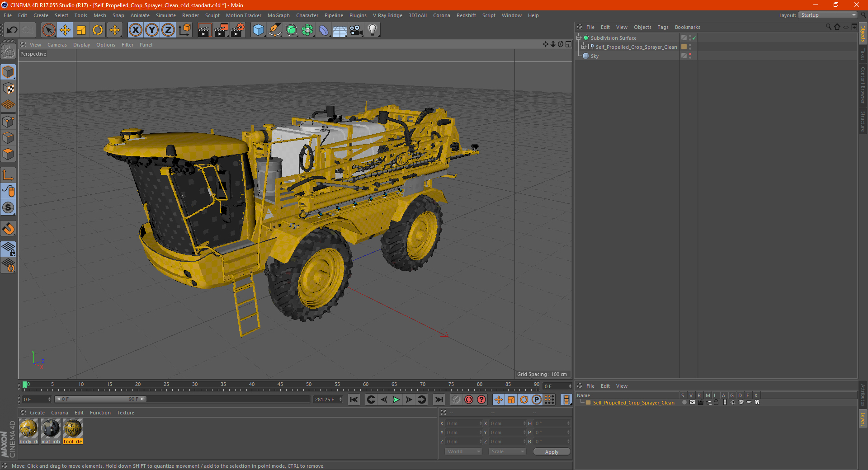The image size is (868, 470).
Task: Add a Camera object
Action: 356,30
